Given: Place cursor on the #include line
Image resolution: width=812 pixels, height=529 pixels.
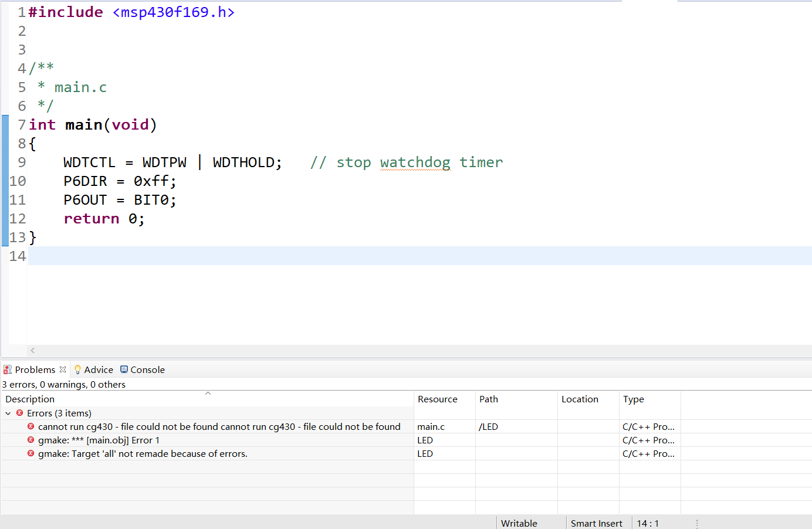Looking at the screenshot, I should pyautogui.click(x=131, y=12).
